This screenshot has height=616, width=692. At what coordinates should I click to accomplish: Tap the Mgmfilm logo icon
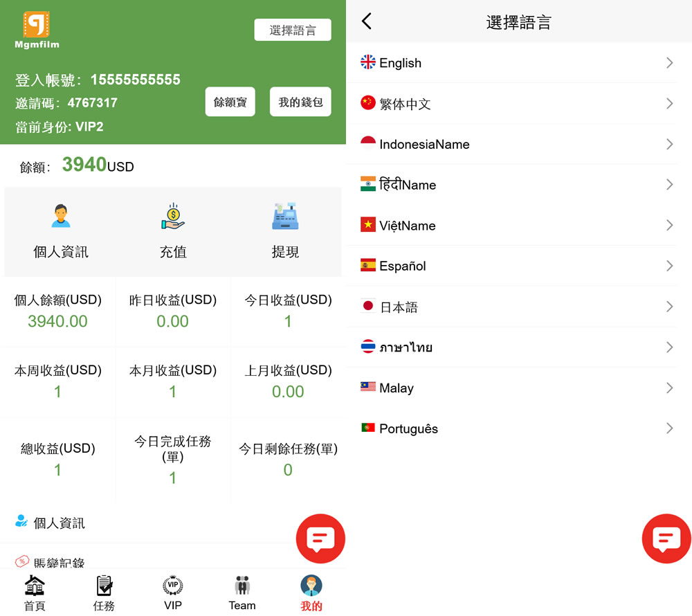pos(37,25)
